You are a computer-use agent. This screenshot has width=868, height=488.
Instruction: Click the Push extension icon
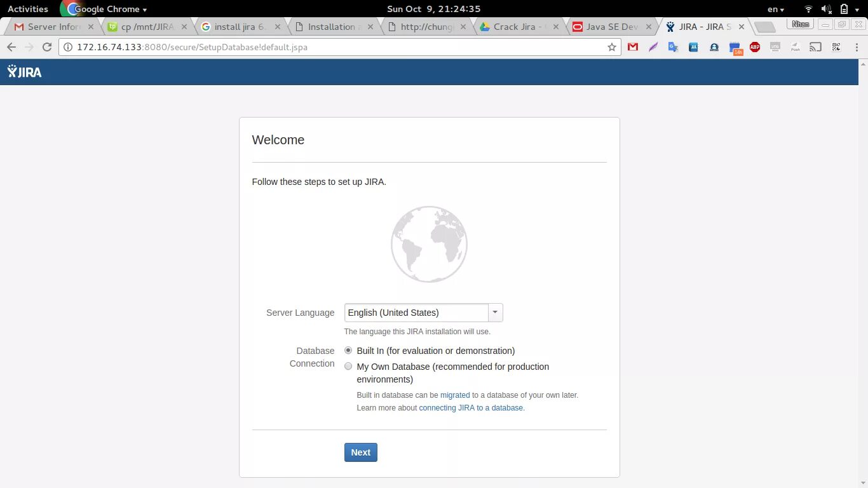[x=795, y=47]
